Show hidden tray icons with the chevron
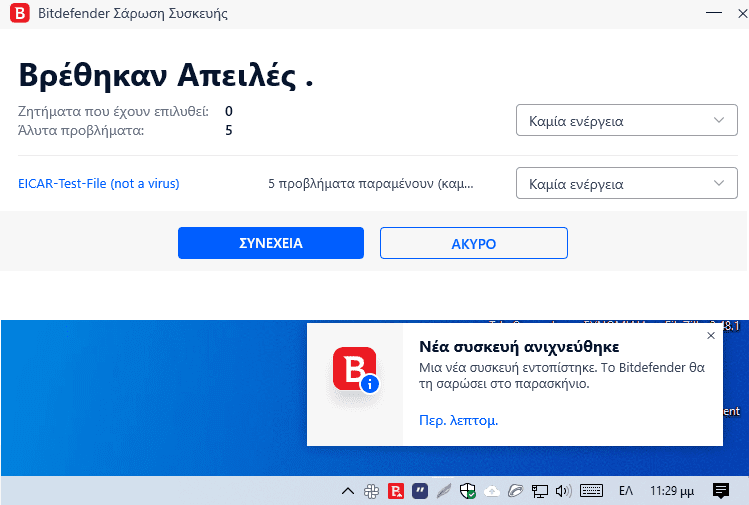 pyautogui.click(x=348, y=491)
